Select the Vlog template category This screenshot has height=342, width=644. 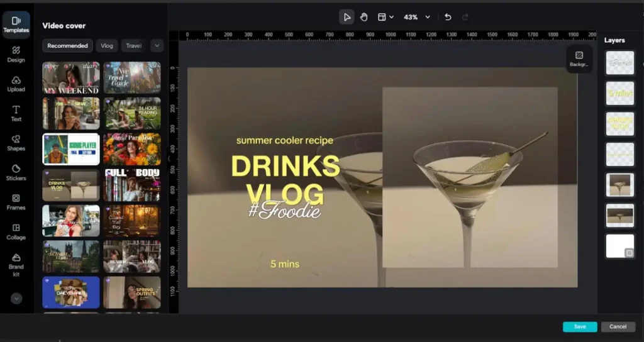[x=107, y=45]
